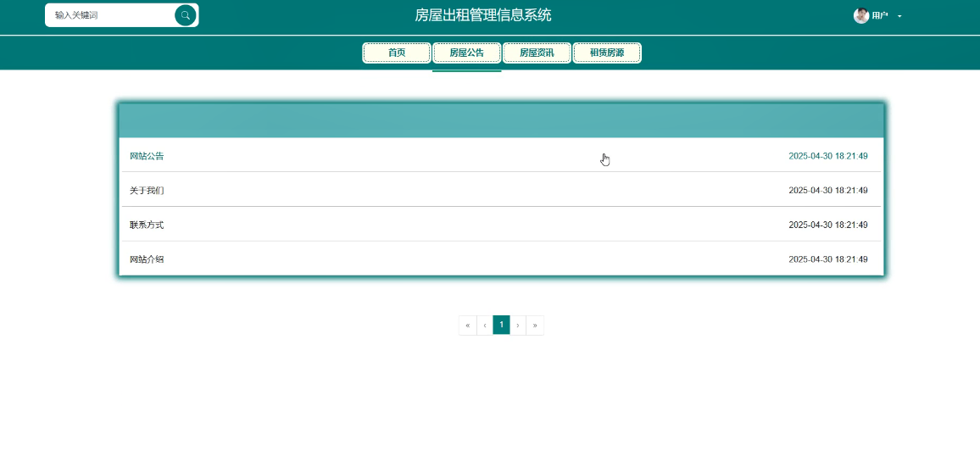
Task: Click the first page « pagination button
Action: [x=467, y=325]
